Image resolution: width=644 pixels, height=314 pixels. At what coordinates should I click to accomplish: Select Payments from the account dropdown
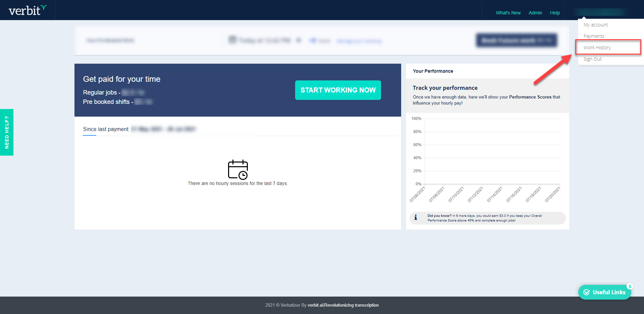click(594, 36)
